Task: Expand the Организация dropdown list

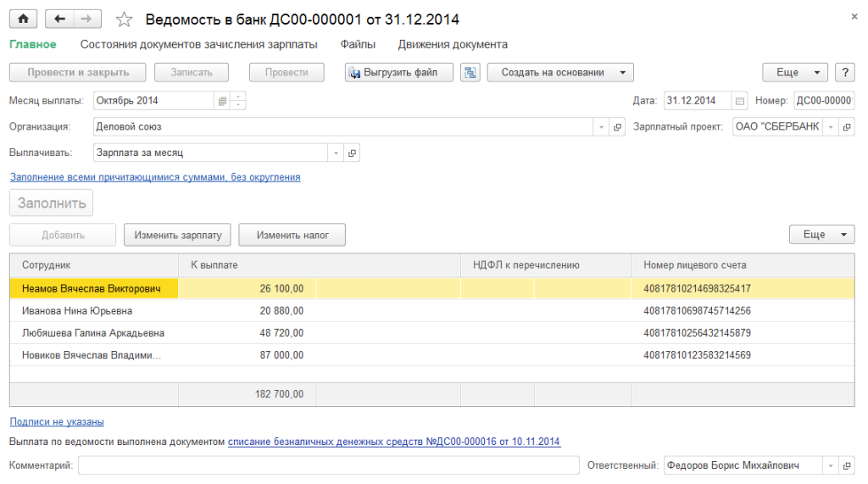Action: [x=601, y=127]
